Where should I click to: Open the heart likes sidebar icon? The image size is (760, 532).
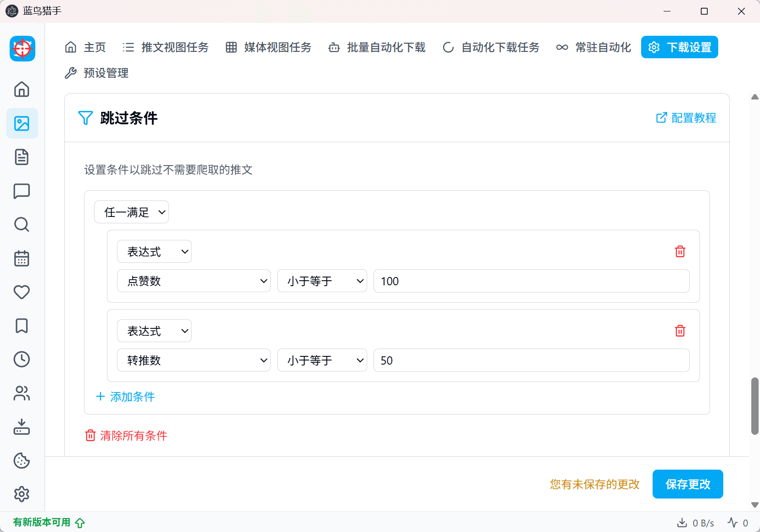(x=22, y=292)
